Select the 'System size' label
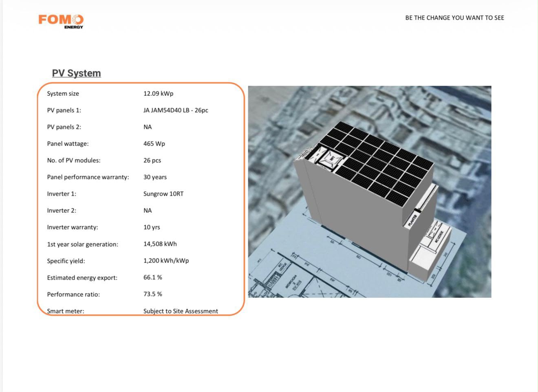The image size is (538, 392). pyautogui.click(x=63, y=94)
